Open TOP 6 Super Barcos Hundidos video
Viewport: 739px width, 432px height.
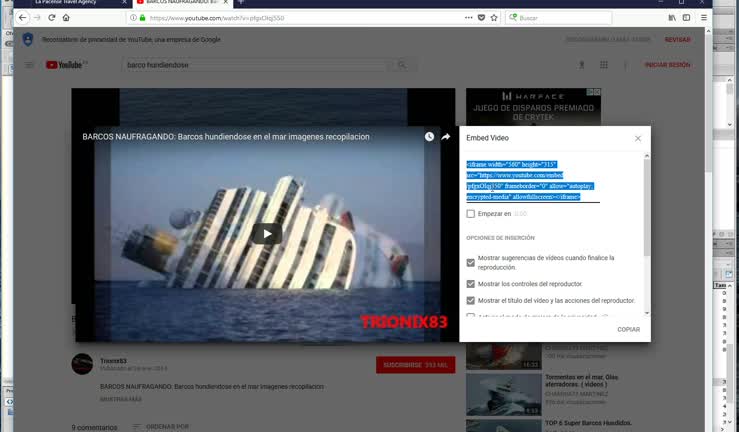click(588, 423)
